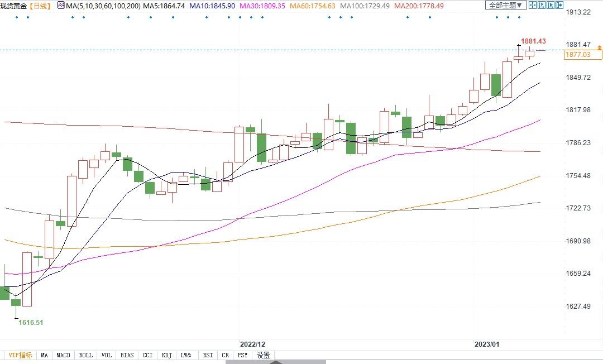Click the compress chart width icon
603x364 pixels.
point(542,5)
